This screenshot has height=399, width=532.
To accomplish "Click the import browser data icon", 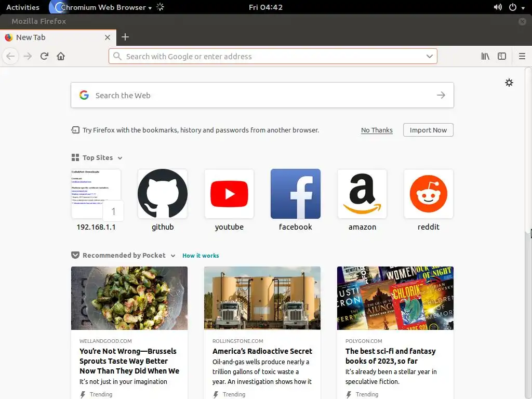I will coord(75,130).
